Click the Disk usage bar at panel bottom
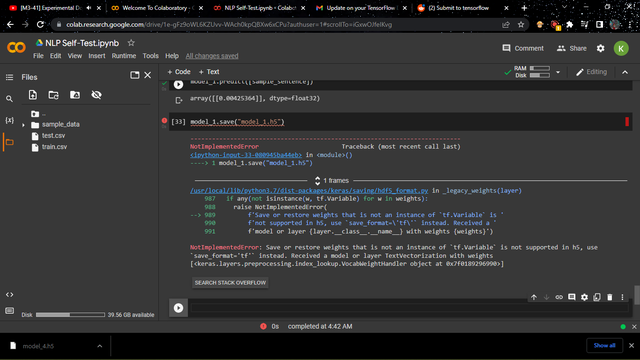The height and width of the screenshot is (360, 640). [70, 315]
